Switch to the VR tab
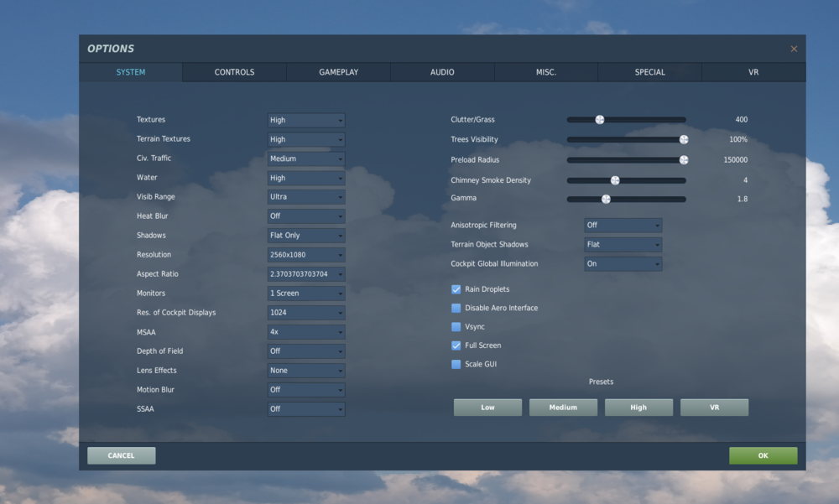Viewport: 839px width, 504px height. click(753, 72)
